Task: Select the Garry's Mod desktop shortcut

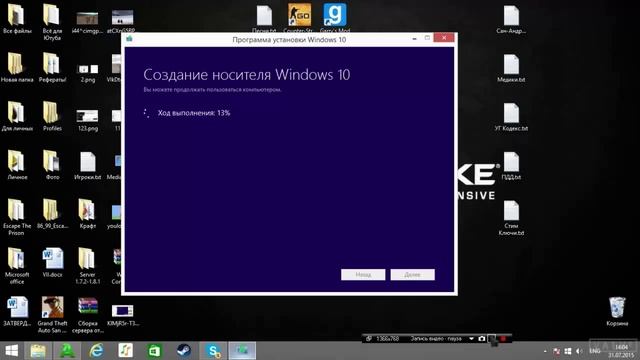Action: 335,18
